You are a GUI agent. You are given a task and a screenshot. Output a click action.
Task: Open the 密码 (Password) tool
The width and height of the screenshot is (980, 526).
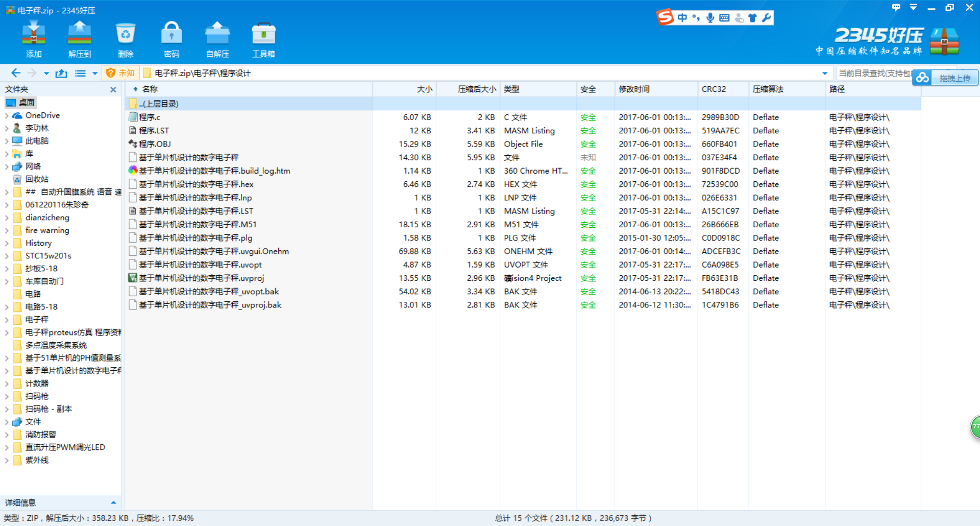click(x=171, y=39)
